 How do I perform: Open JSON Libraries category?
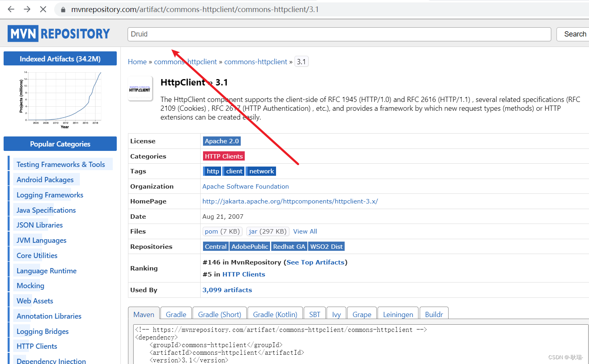(x=39, y=225)
